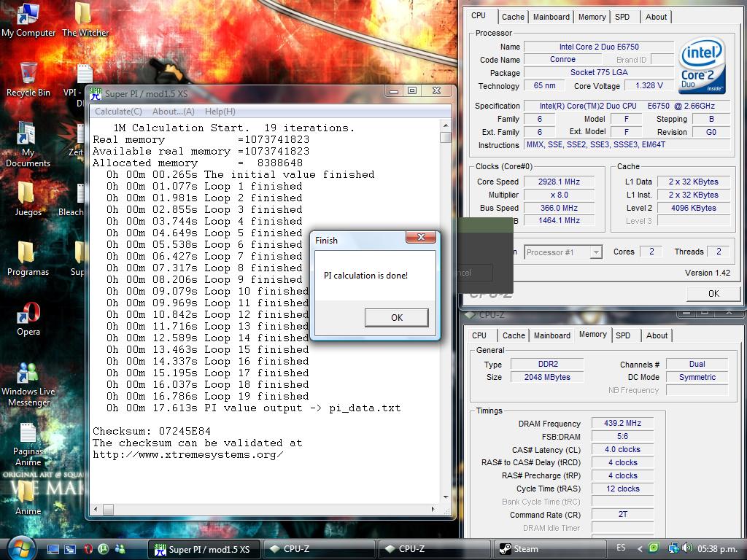Switch to CPU tab in lower CPU-Z

pos(479,335)
